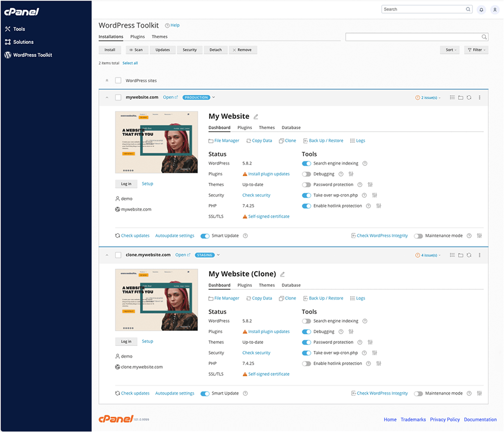Open the kebab menu on clone.mywebsite.com row

click(480, 255)
